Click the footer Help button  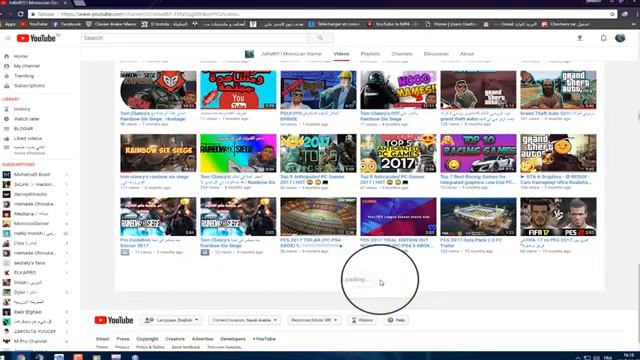pos(396,320)
